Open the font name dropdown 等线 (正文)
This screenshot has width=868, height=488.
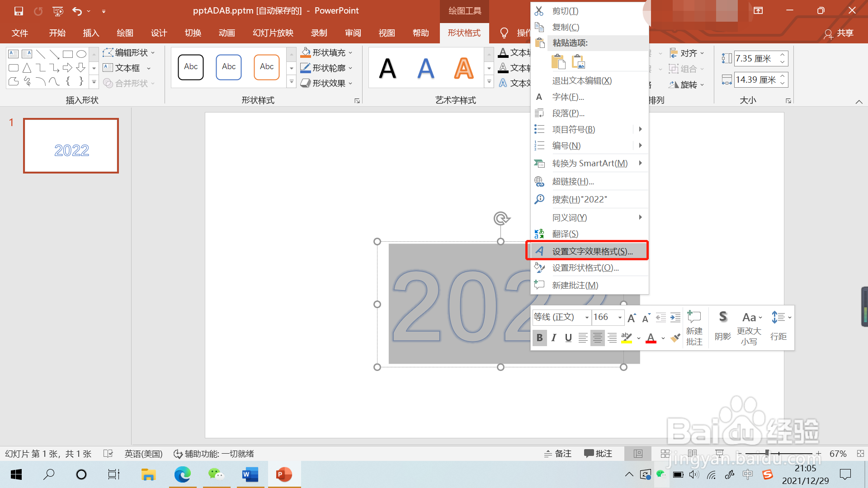click(x=587, y=317)
